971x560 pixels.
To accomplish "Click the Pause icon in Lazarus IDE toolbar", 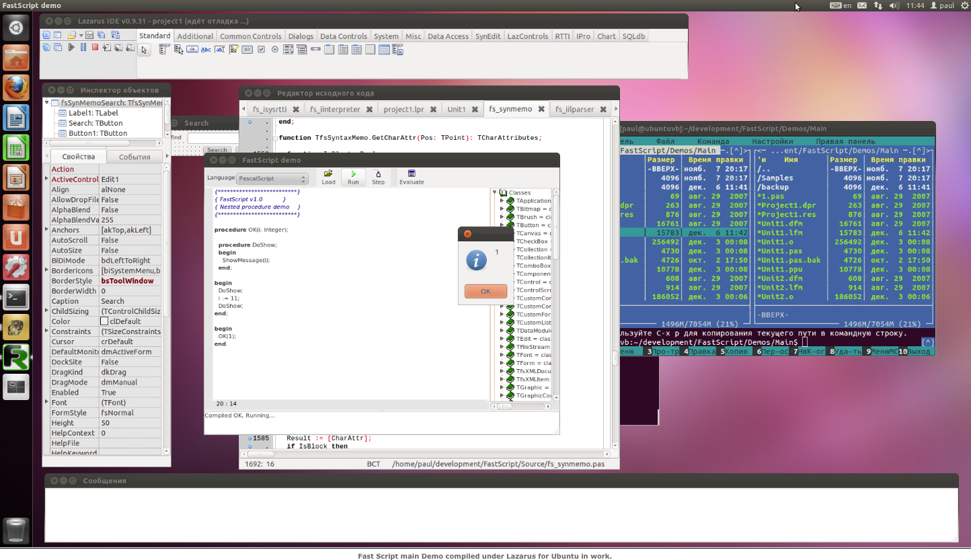I will pos(83,47).
